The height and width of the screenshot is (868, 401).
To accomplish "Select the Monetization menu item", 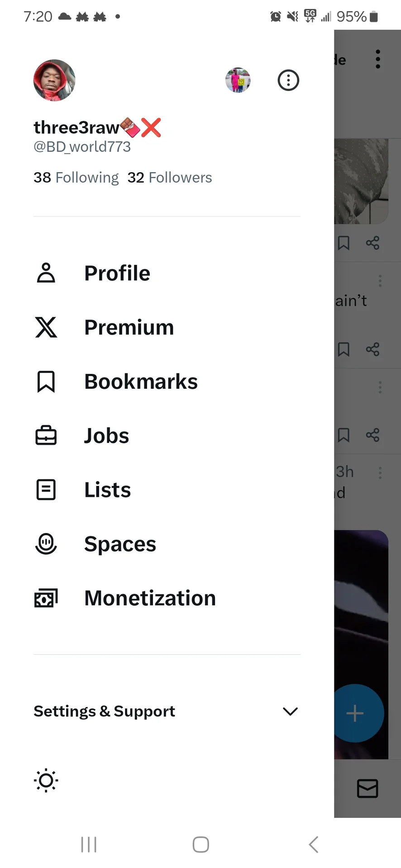I will tap(150, 598).
